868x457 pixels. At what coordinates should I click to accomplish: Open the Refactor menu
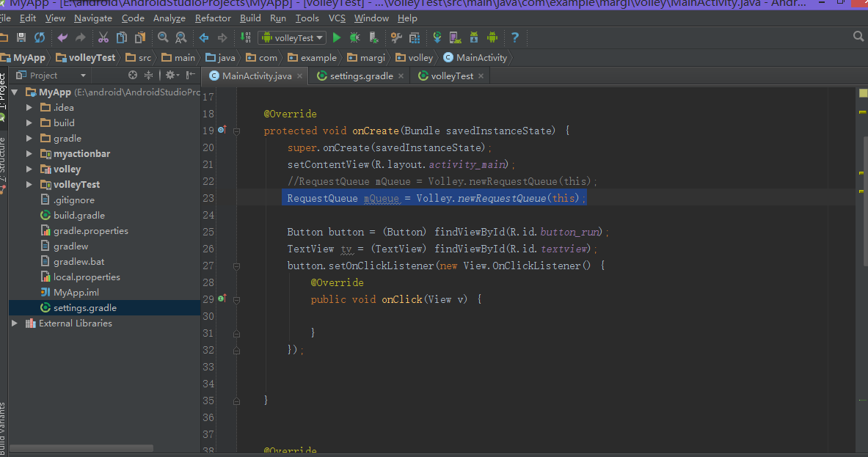(213, 18)
